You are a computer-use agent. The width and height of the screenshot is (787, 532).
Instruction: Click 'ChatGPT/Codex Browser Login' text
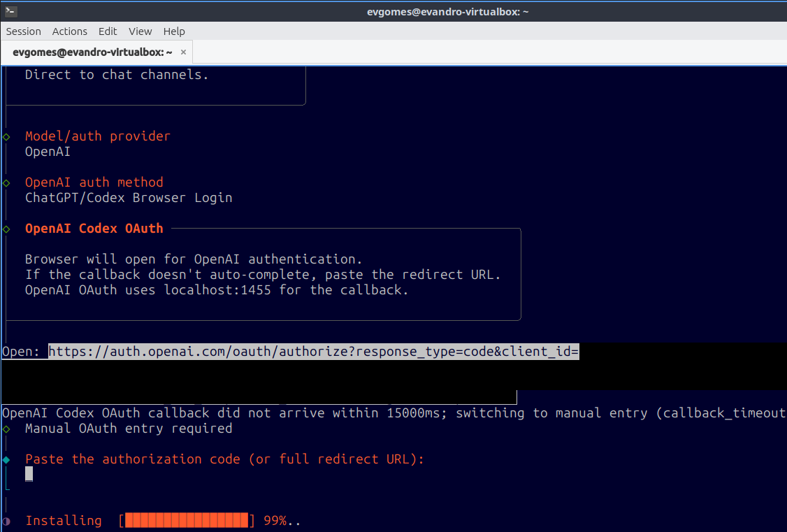[129, 198]
